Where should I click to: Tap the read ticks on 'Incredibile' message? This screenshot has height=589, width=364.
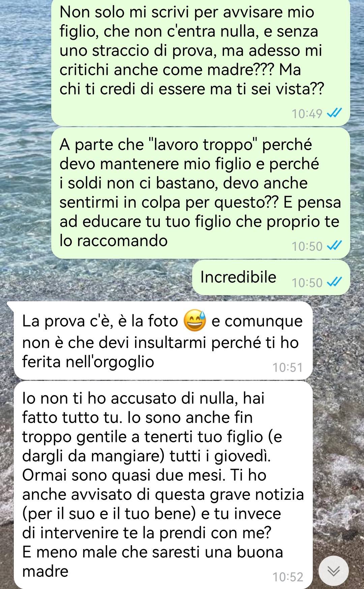tap(335, 282)
